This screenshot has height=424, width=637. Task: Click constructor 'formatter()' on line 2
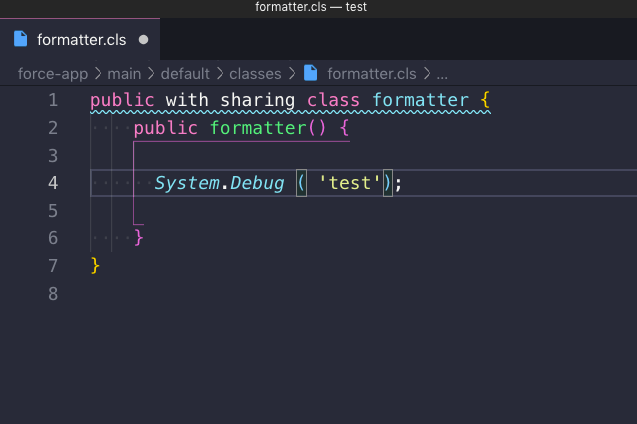coord(268,128)
